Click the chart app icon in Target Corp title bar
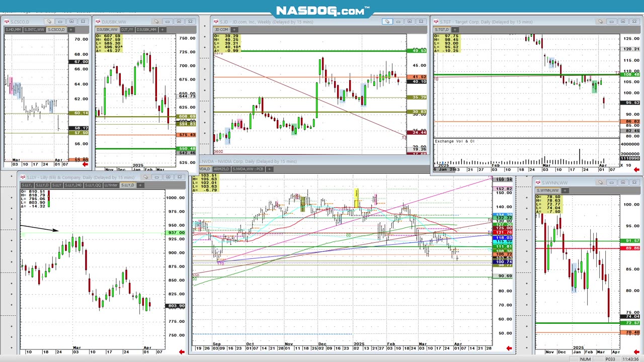 pyautogui.click(x=436, y=22)
